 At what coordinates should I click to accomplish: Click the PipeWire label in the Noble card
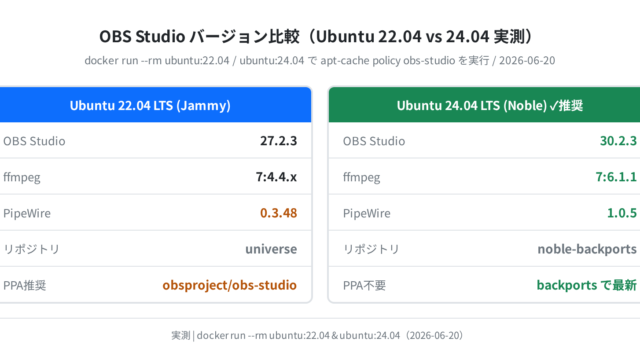click(x=367, y=213)
